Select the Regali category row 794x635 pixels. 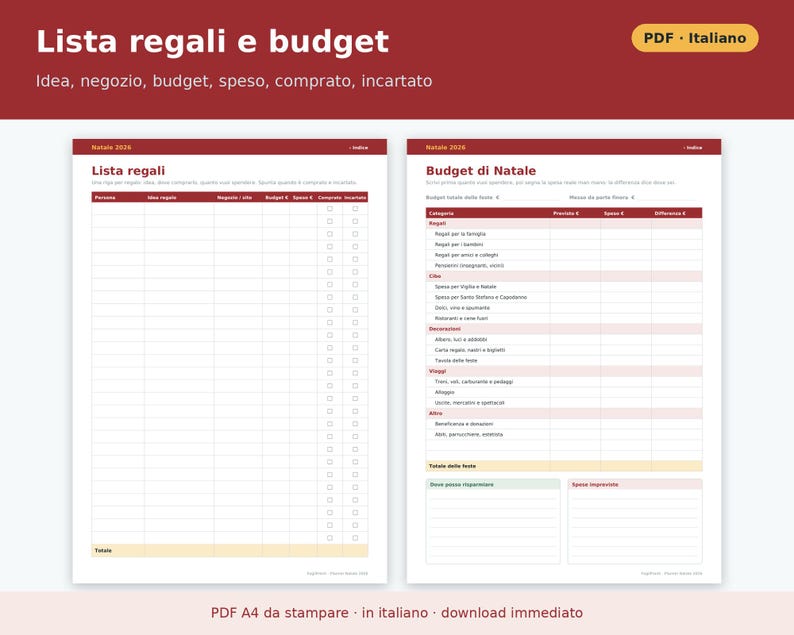[x=564, y=223]
